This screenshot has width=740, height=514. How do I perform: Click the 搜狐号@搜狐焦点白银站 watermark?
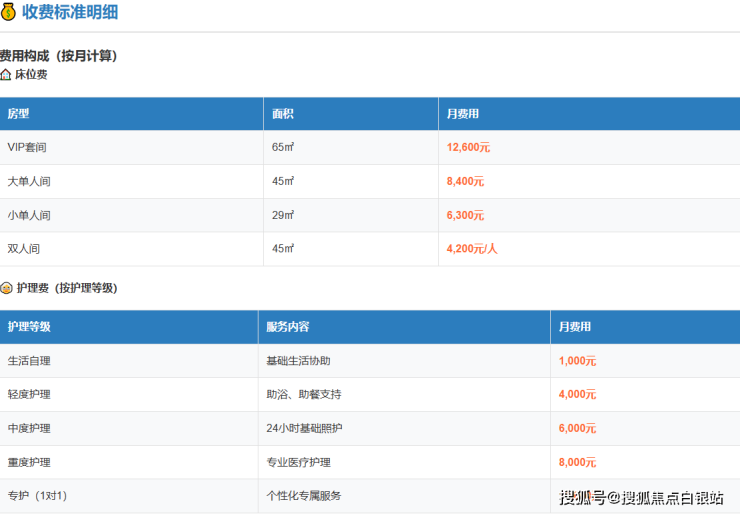click(641, 497)
